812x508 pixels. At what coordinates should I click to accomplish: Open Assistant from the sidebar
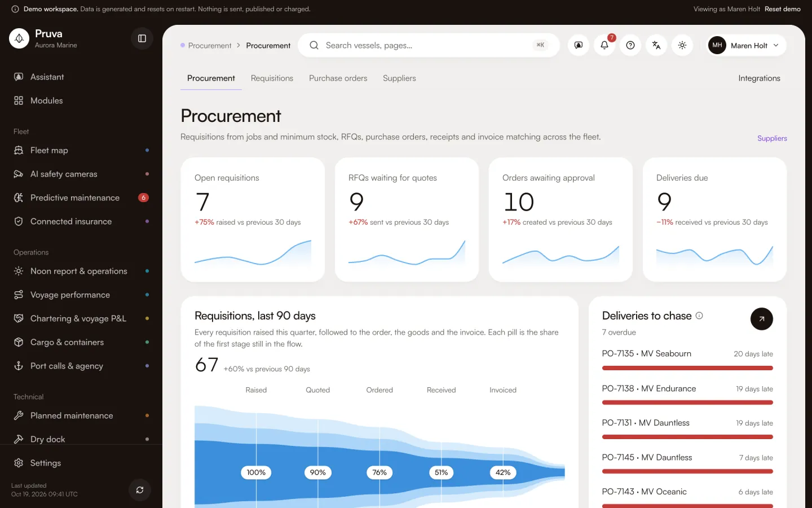[x=81, y=77]
